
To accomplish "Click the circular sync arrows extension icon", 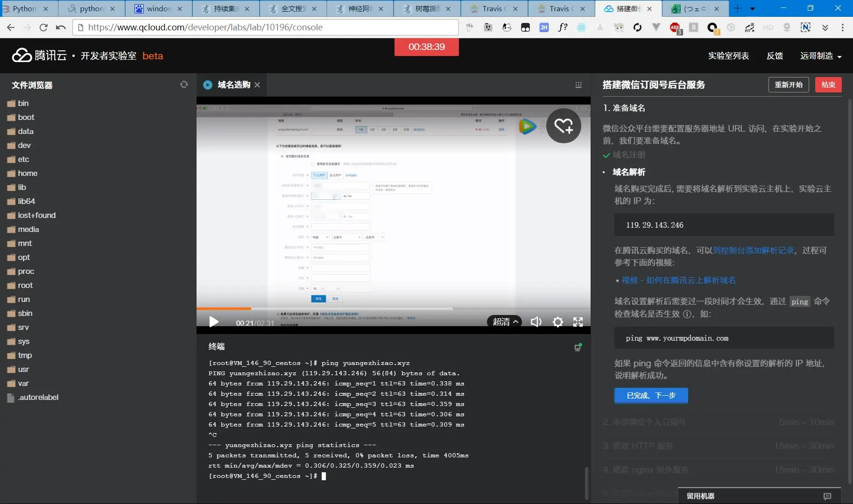I will tap(637, 28).
